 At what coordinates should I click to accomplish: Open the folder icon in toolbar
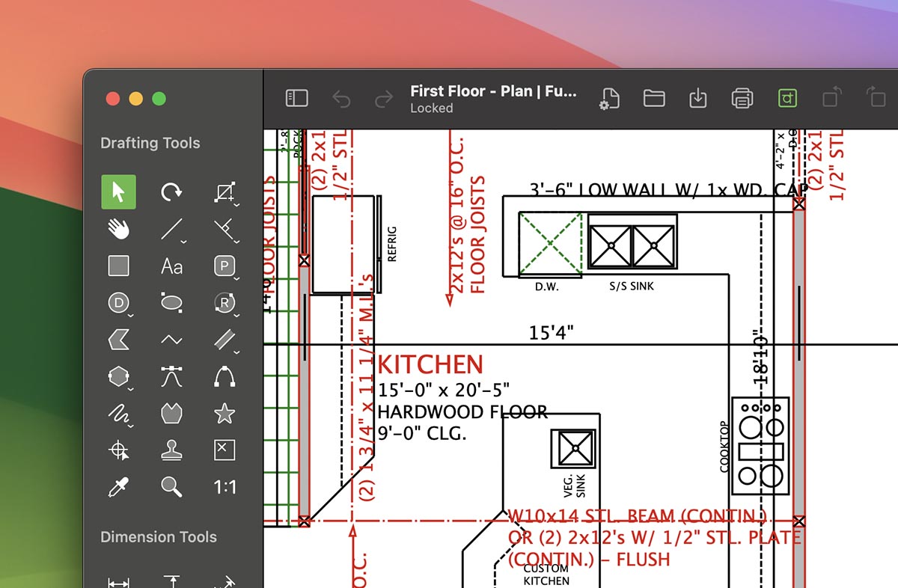pyautogui.click(x=654, y=99)
